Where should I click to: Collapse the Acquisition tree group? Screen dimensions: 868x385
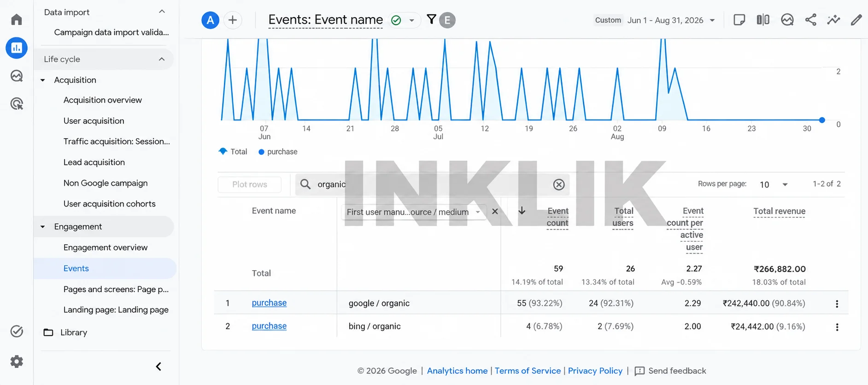click(43, 80)
